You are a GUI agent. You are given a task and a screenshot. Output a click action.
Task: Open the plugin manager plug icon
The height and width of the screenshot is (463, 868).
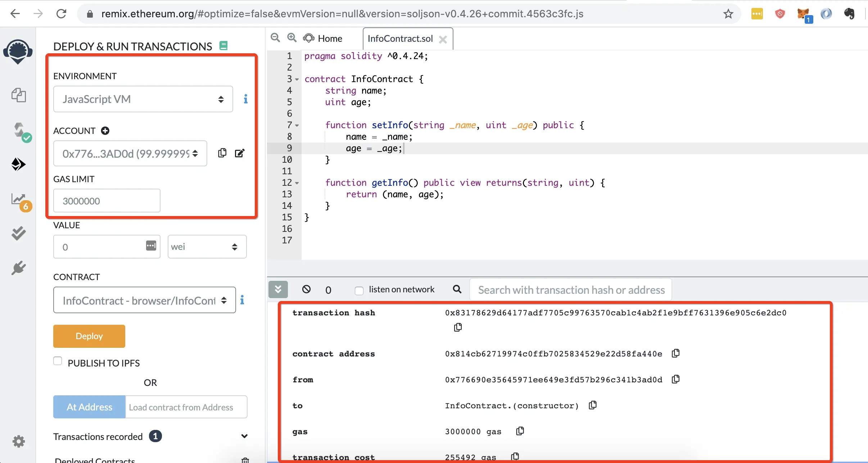coord(18,268)
